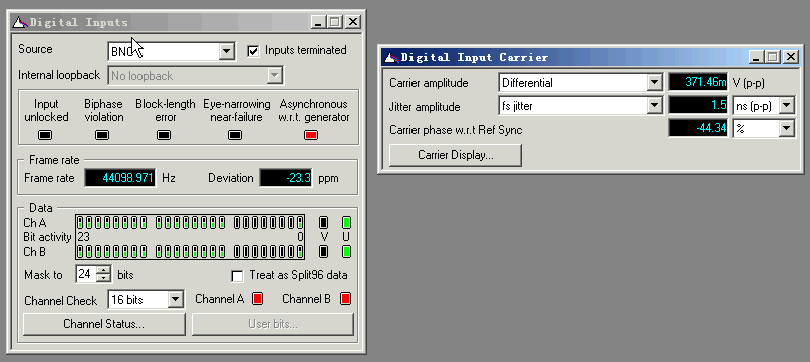Click the Digital Inputs window title icon
810x362 pixels.
(x=19, y=22)
